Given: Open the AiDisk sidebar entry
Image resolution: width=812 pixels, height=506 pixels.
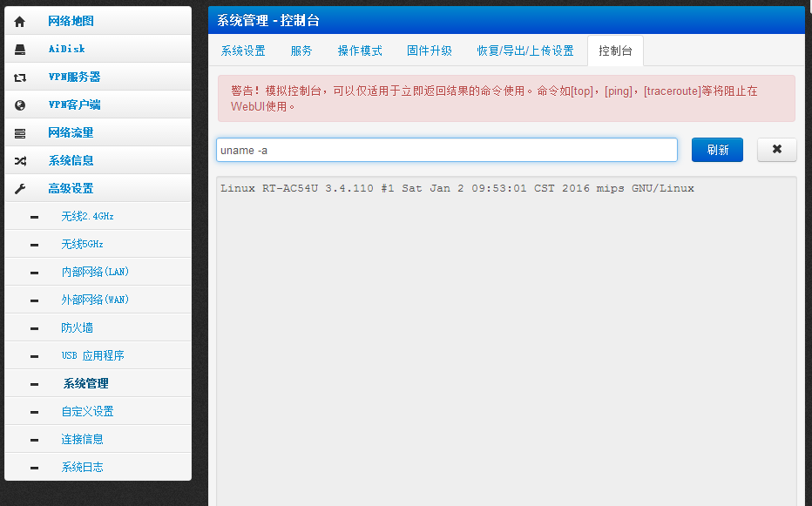Looking at the screenshot, I should click(x=98, y=49).
